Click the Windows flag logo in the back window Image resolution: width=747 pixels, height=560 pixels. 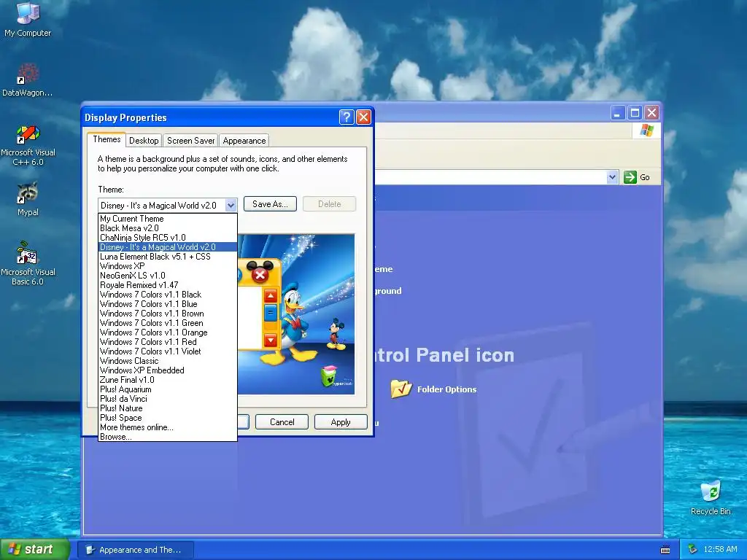click(646, 131)
